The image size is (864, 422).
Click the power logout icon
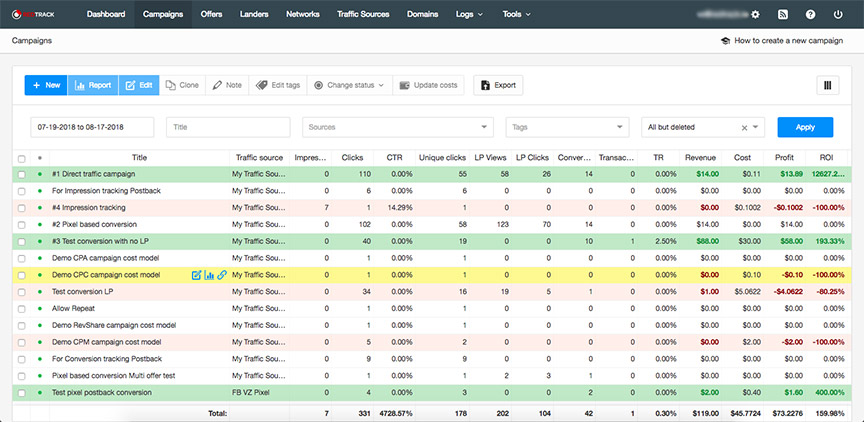838,15
